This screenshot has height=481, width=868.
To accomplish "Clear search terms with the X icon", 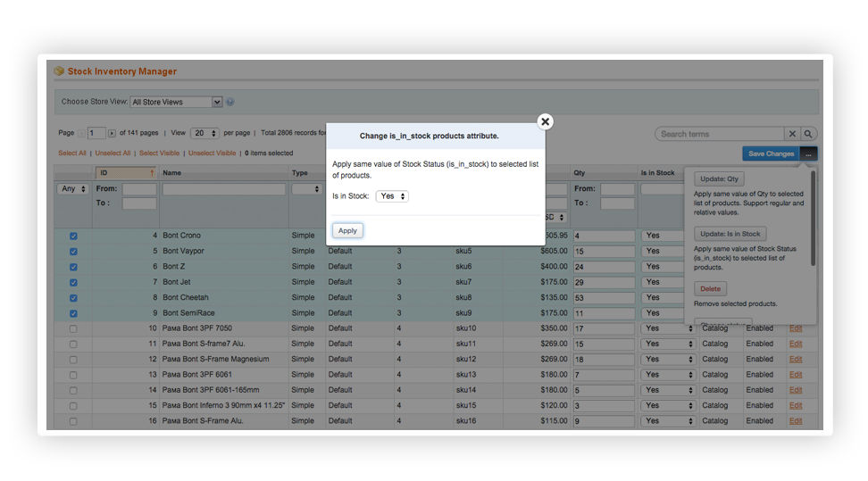I will pyautogui.click(x=792, y=134).
